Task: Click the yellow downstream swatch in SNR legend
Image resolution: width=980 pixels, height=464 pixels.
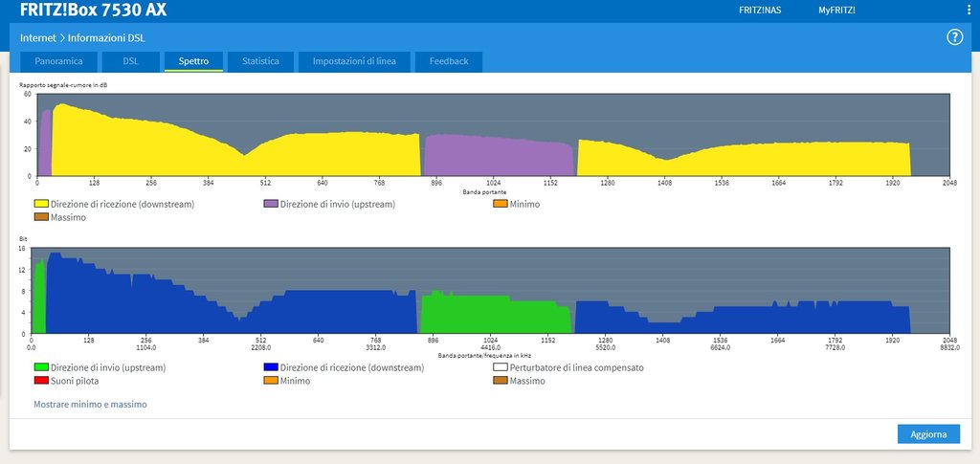Action: click(x=41, y=204)
